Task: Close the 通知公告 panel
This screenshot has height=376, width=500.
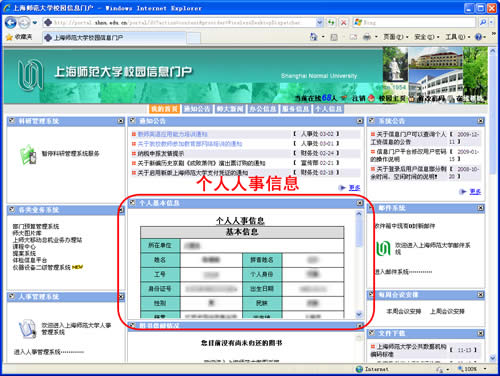Action: [360, 121]
